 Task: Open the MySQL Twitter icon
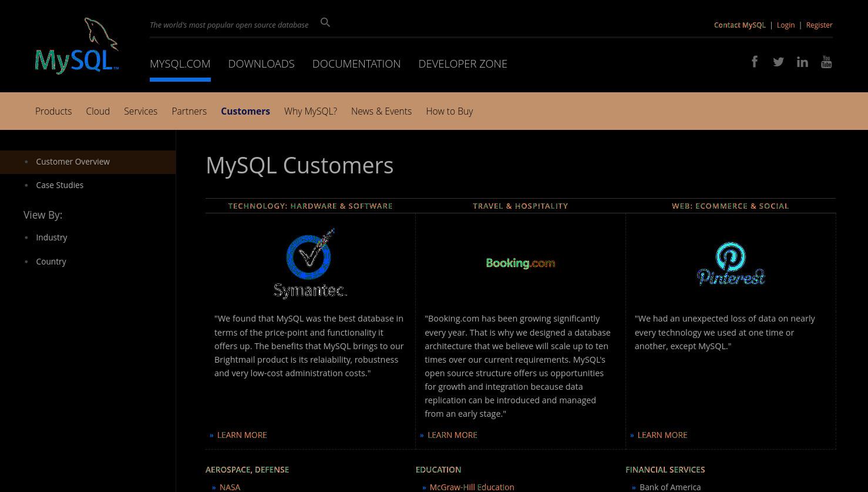pyautogui.click(x=779, y=62)
